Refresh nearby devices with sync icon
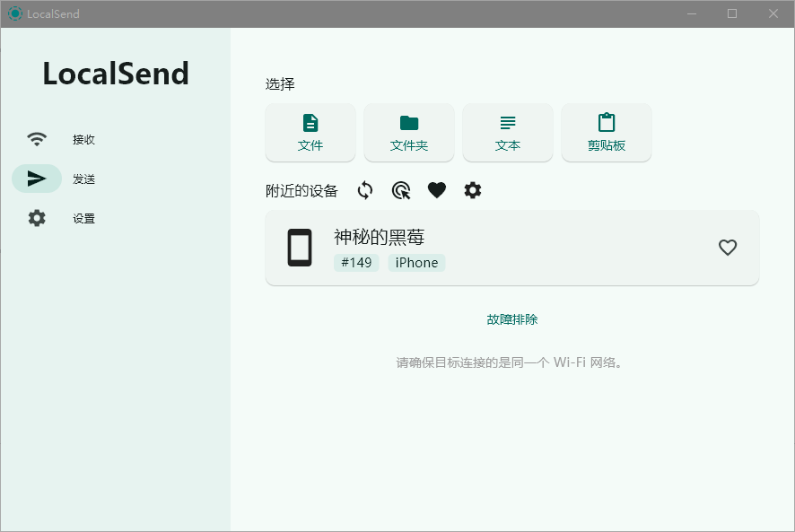Viewport: 795px width, 532px height. 365,191
